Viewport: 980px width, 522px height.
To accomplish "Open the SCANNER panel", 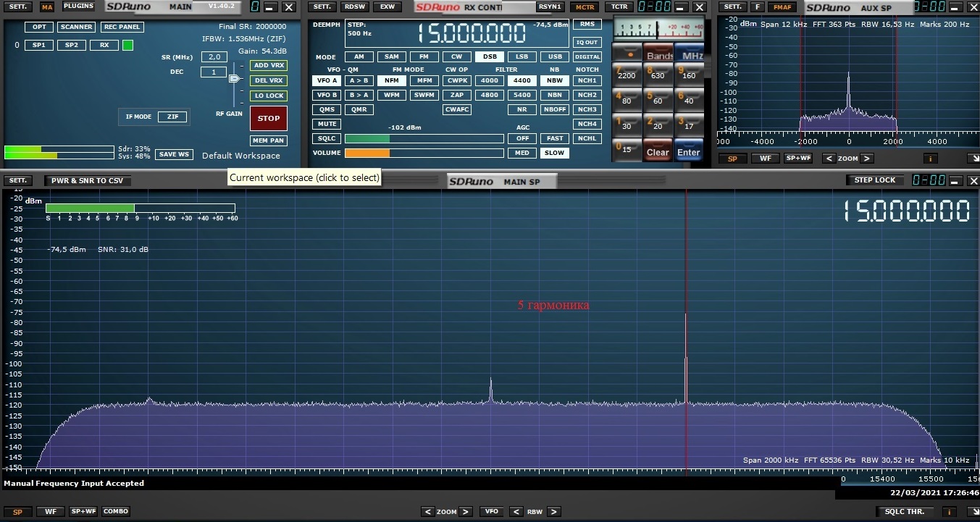I will pyautogui.click(x=77, y=27).
